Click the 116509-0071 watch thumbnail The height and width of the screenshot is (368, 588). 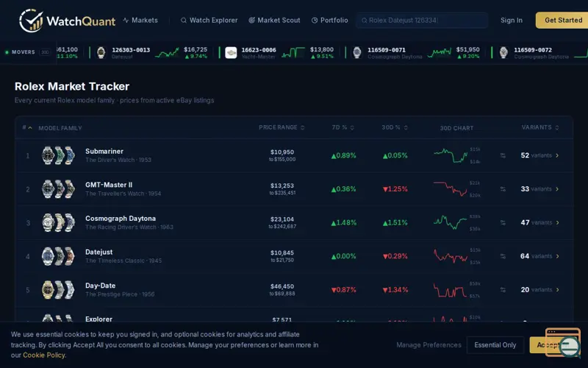point(357,52)
